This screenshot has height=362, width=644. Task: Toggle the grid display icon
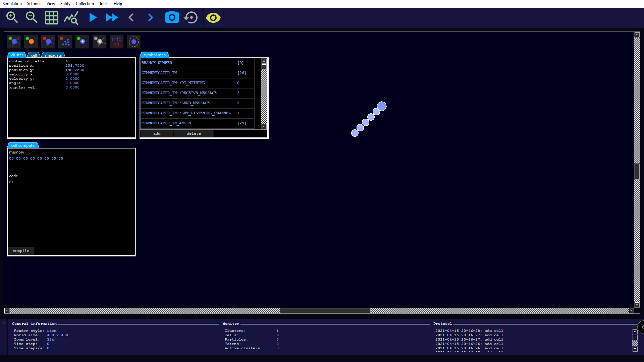pyautogui.click(x=51, y=17)
